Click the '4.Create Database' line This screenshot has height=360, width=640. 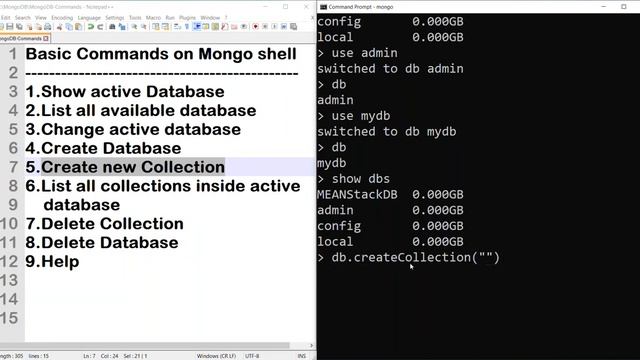point(103,148)
